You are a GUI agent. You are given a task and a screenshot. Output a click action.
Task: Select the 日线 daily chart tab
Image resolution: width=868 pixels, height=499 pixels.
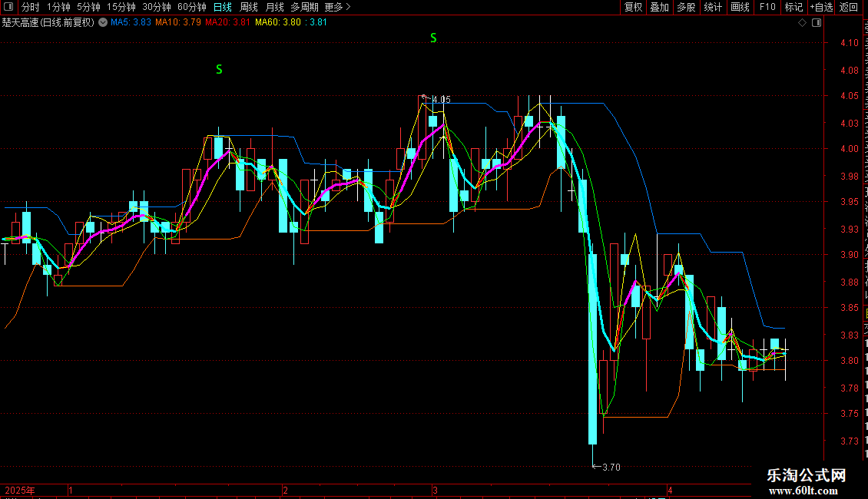(223, 7)
